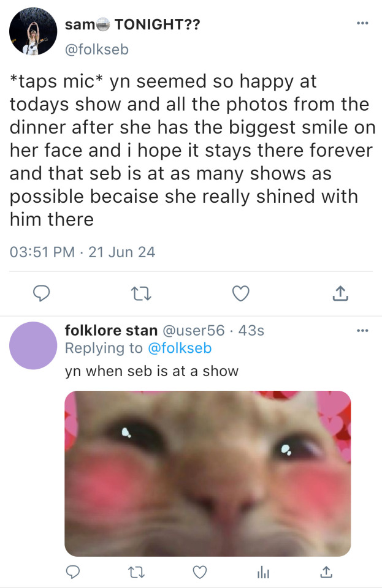Retweet folklore stan's reply

tap(136, 571)
